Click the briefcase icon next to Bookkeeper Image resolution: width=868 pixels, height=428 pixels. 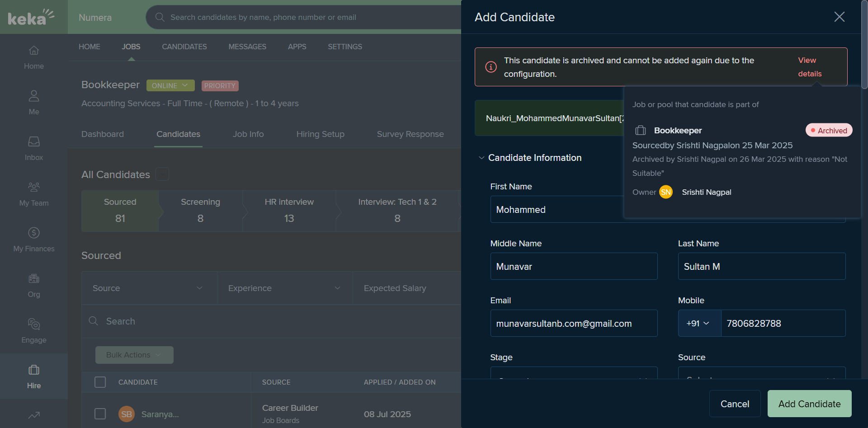point(641,131)
